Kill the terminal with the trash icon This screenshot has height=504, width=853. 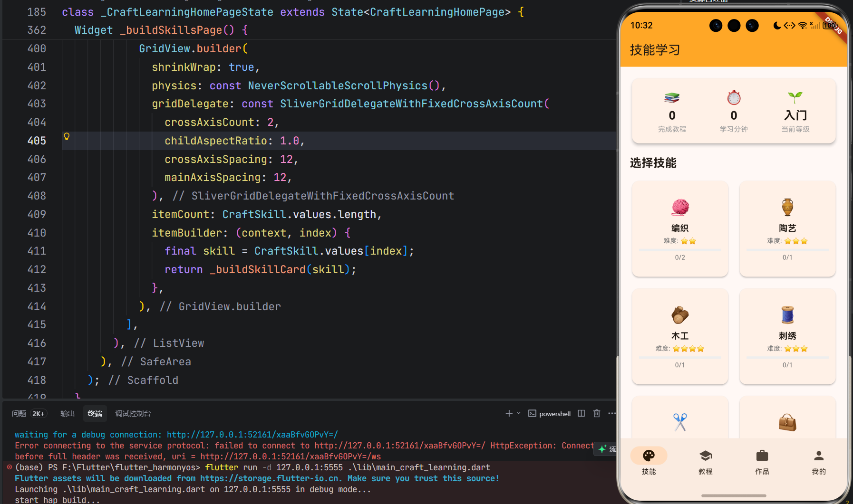[x=597, y=413]
